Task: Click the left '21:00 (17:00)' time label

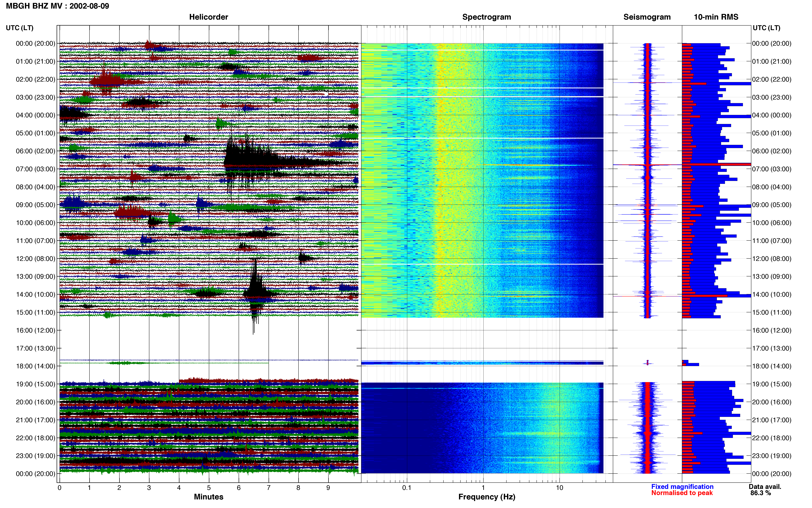Action: tap(36, 420)
